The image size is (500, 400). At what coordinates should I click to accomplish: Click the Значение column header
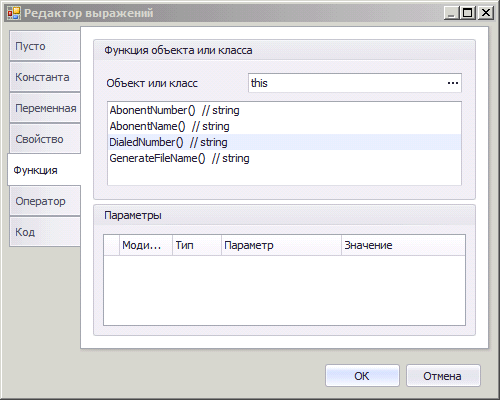point(403,245)
